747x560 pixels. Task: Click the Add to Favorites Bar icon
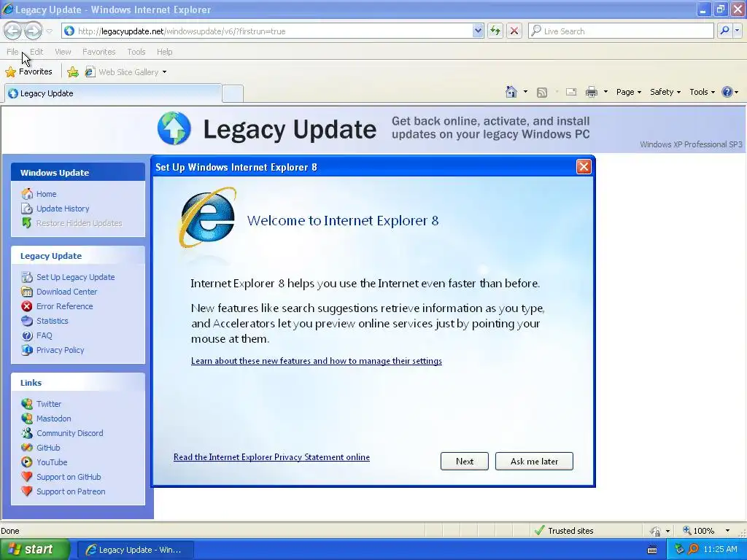tap(73, 72)
